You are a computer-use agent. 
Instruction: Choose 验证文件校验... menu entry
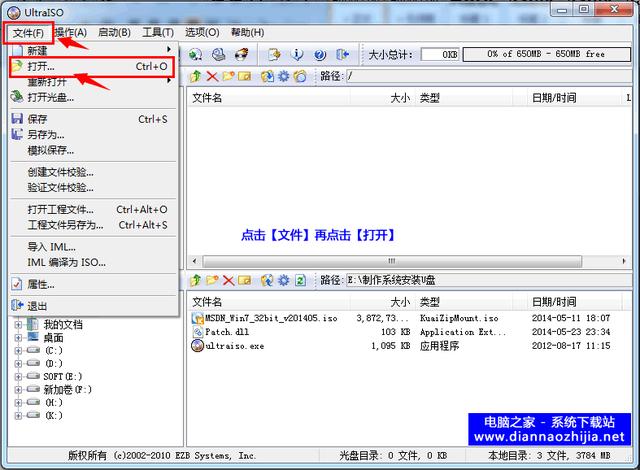92,188
